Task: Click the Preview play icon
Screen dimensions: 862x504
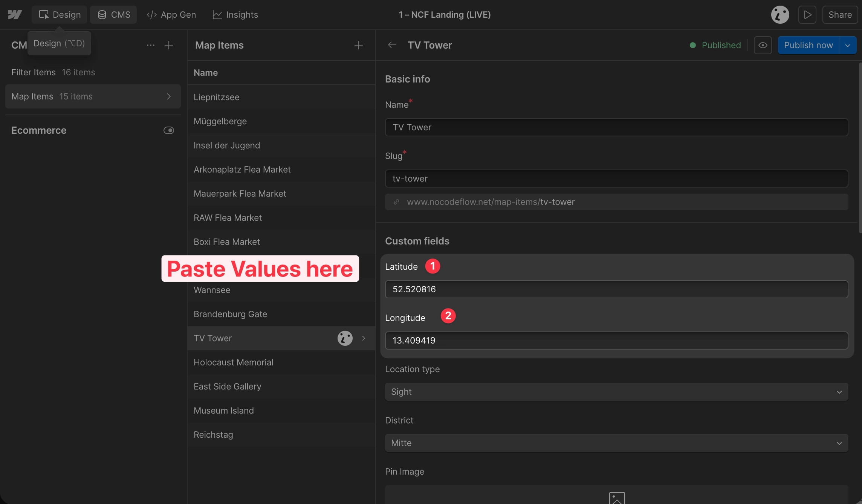Action: (807, 15)
